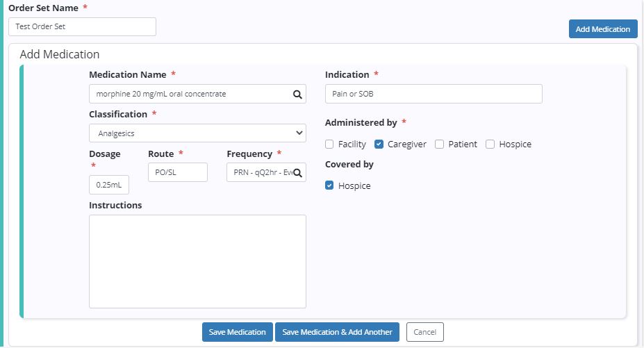Viewport: 644px width, 348px height.
Task: Tick the Patient checkbox
Action: point(439,144)
